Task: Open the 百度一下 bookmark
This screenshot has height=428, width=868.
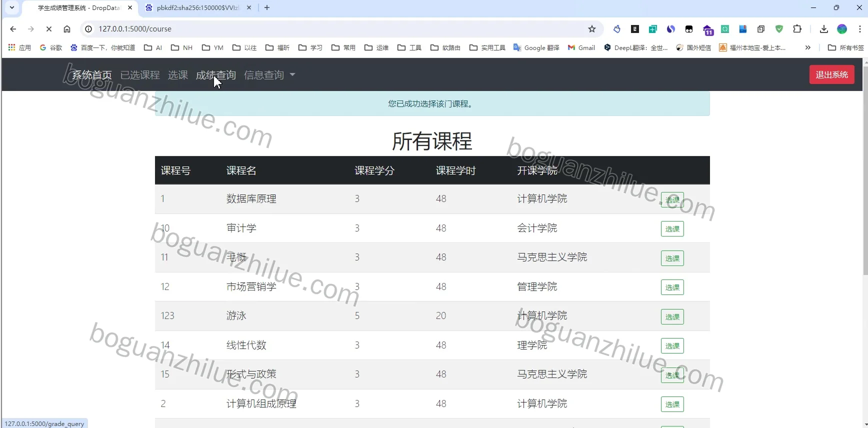Action: [103, 47]
